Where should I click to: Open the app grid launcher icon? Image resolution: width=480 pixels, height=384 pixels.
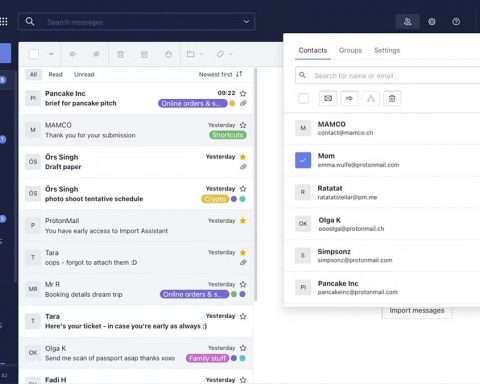[4, 22]
